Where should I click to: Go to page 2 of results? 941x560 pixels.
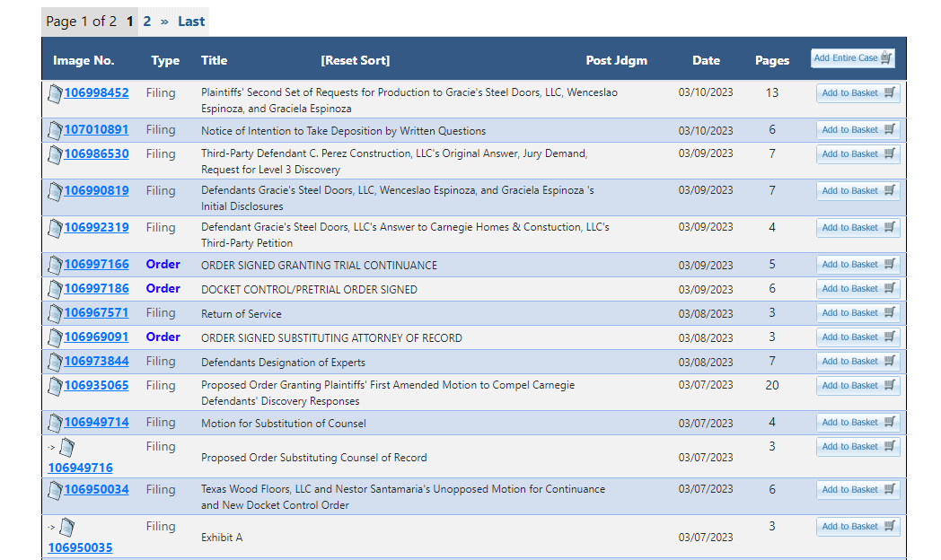[147, 22]
